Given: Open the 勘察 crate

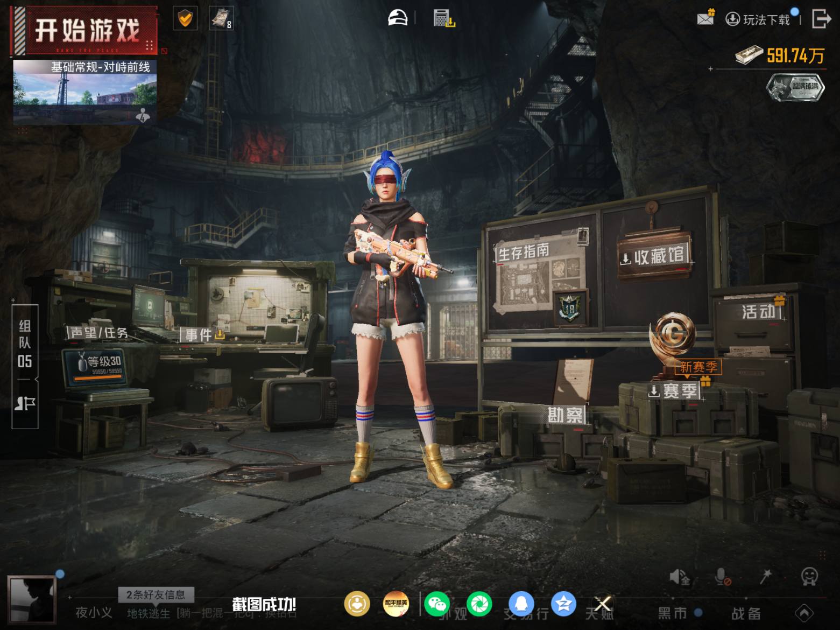Looking at the screenshot, I should point(565,415).
